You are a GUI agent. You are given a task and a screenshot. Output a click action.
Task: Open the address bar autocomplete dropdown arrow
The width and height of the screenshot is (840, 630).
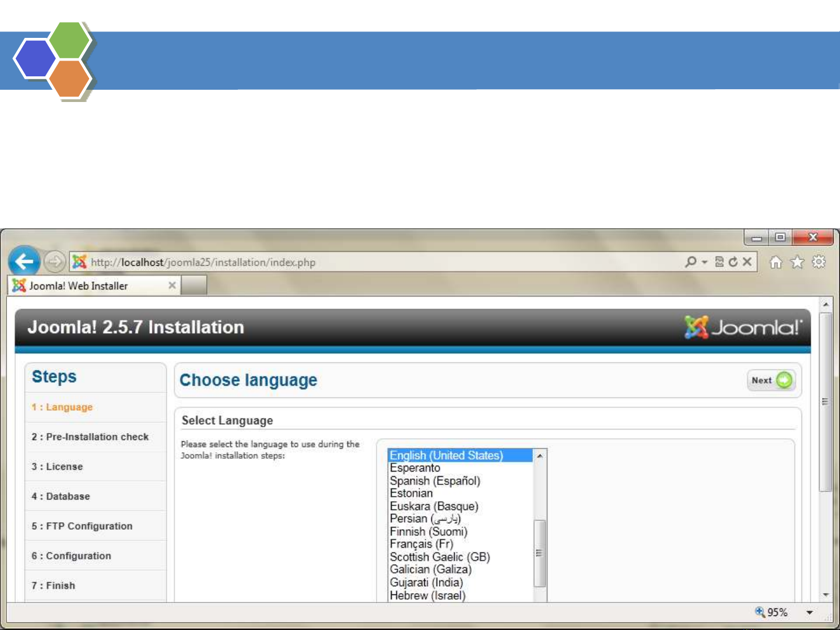point(704,262)
